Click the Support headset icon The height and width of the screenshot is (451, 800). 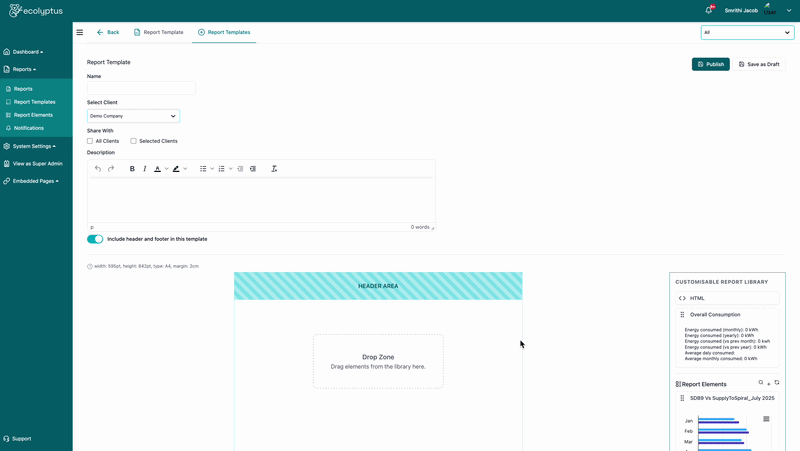pos(6,439)
